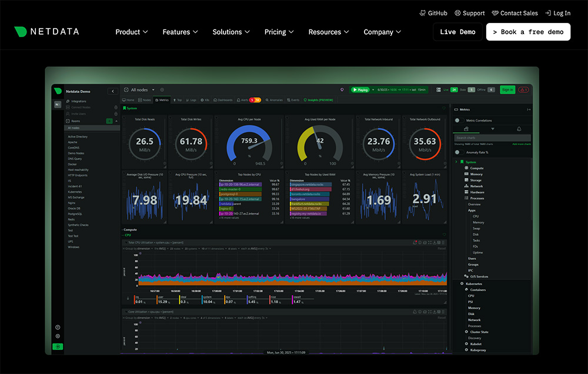Click the Add more charts link
Screen dimensions: 588x374
521,144
